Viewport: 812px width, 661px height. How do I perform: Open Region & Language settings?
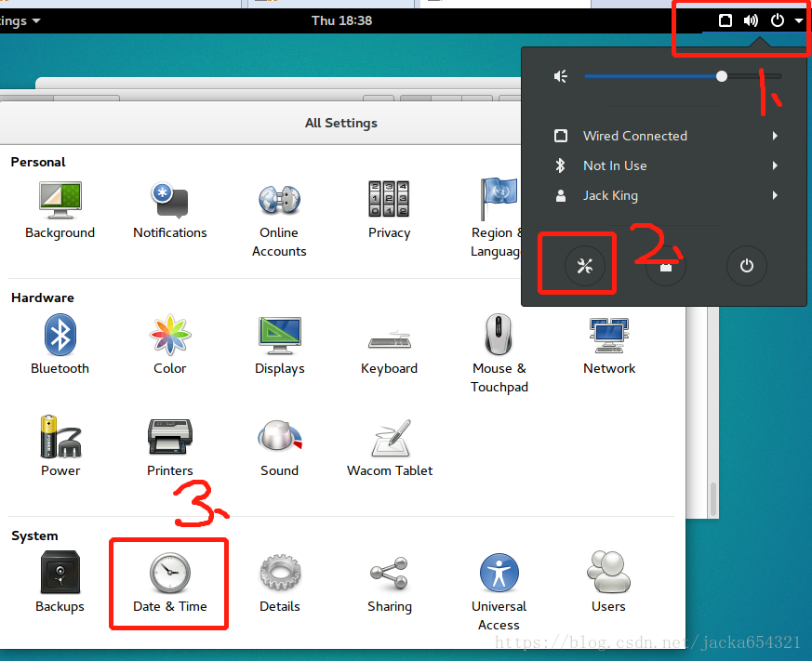496,218
